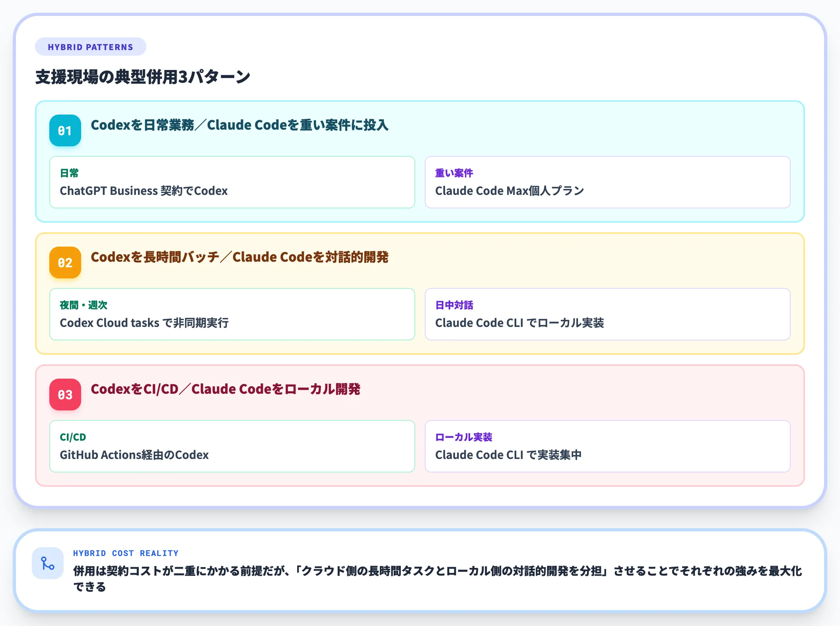Viewport: 840px width, 626px height.
Task: Click the title Codexを日常業務／Claude Codeを重い案件に投入
Action: click(x=239, y=125)
